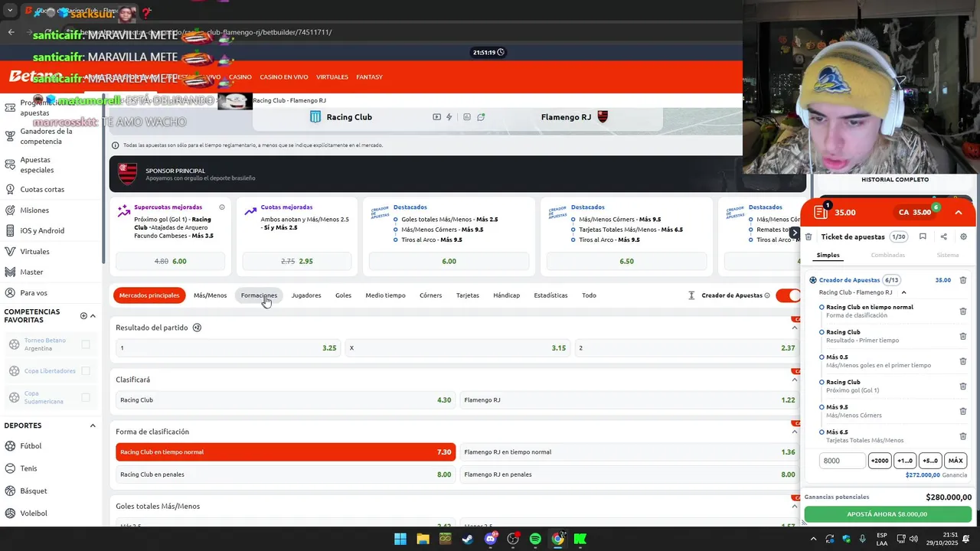This screenshot has height=551, width=980.
Task: Click the stake amount input field
Action: coord(842,461)
